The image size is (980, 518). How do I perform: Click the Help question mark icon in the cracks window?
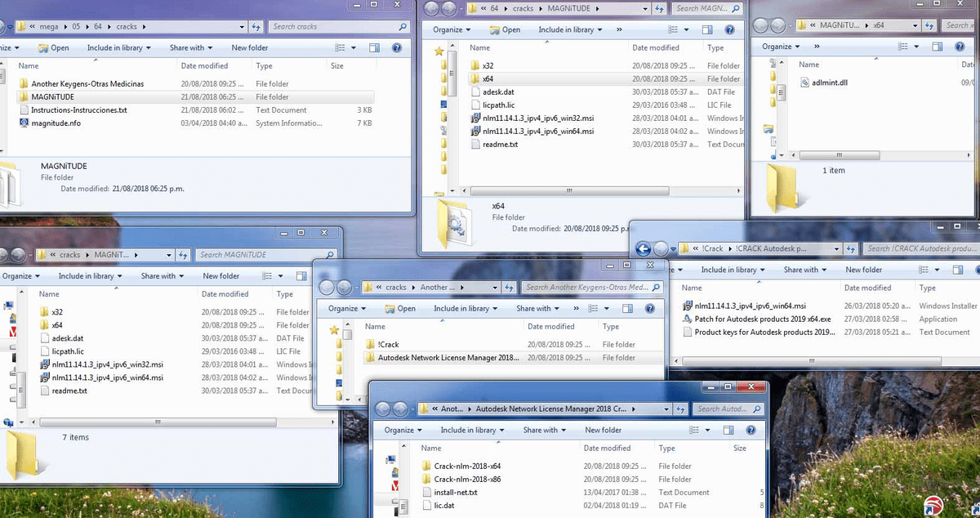point(397,47)
